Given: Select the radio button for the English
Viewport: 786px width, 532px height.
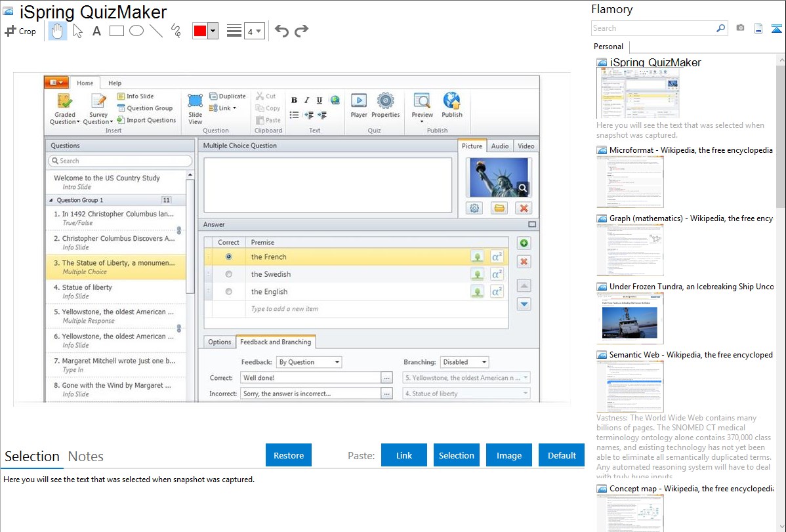Looking at the screenshot, I should coord(228,292).
